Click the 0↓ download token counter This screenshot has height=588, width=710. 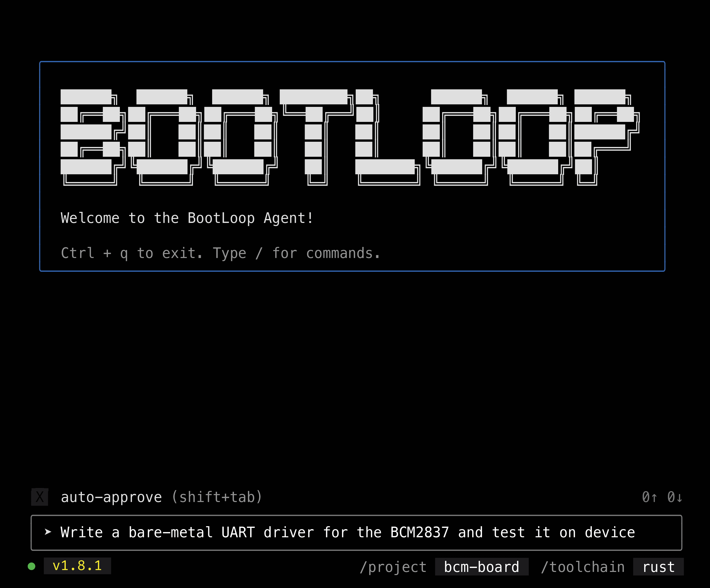coord(675,497)
